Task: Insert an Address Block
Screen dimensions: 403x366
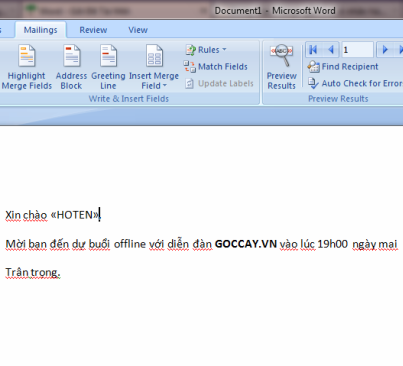Action: click(71, 67)
